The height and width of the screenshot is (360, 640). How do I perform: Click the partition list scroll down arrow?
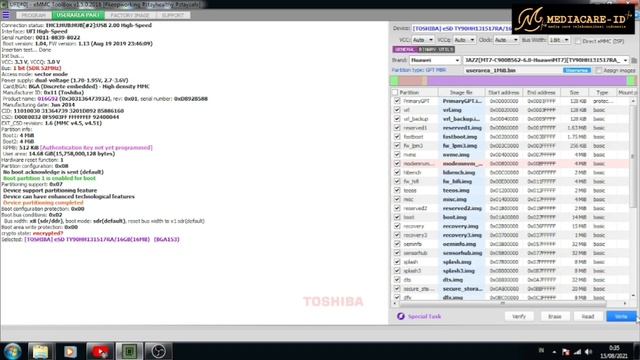[633, 296]
